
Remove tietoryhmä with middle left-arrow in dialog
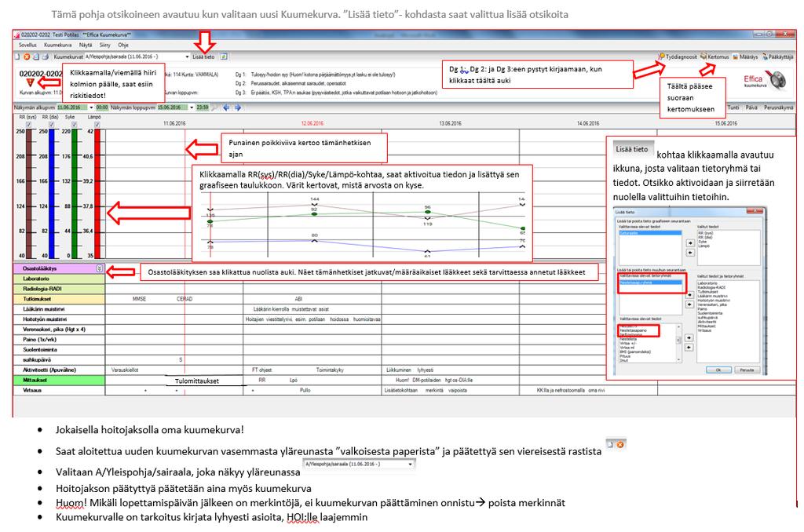[x=689, y=304]
